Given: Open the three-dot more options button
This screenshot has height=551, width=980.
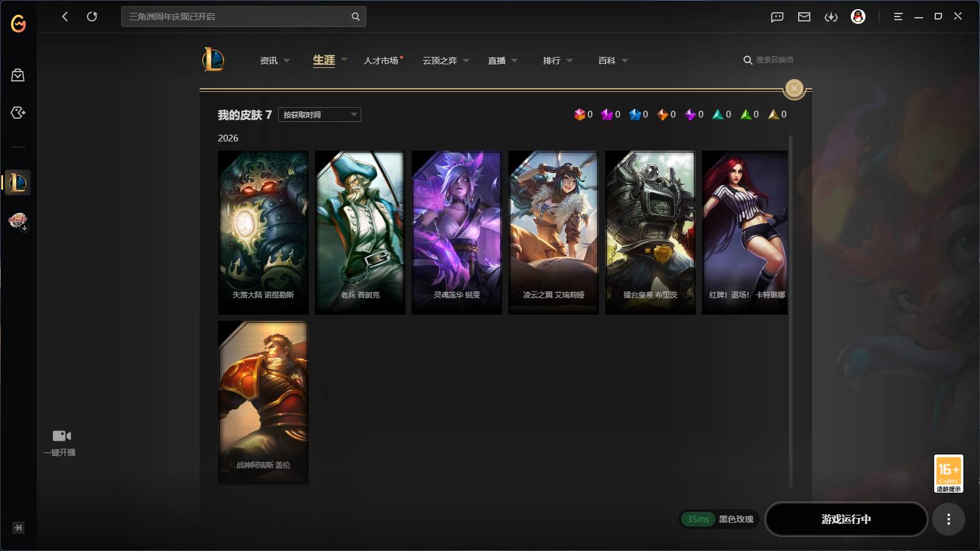Looking at the screenshot, I should coord(949,519).
